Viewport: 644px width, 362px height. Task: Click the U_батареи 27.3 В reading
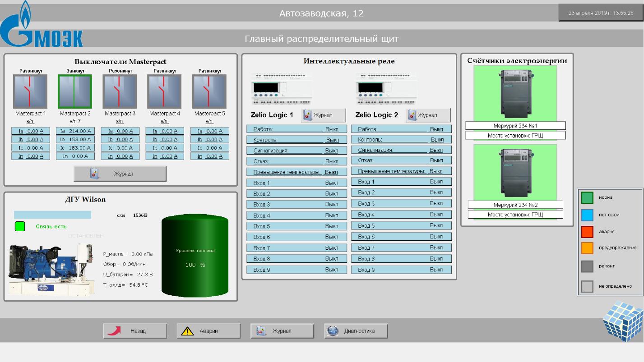(128, 275)
